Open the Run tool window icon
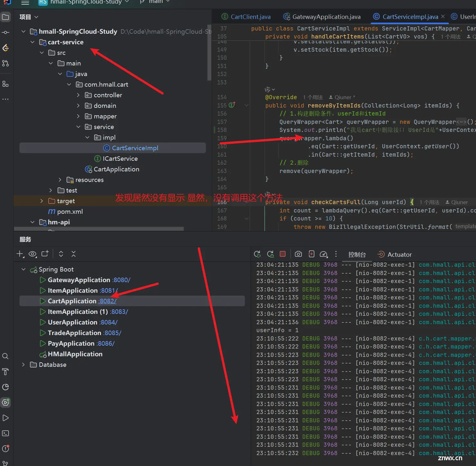This screenshot has height=466, width=476. 5,418
